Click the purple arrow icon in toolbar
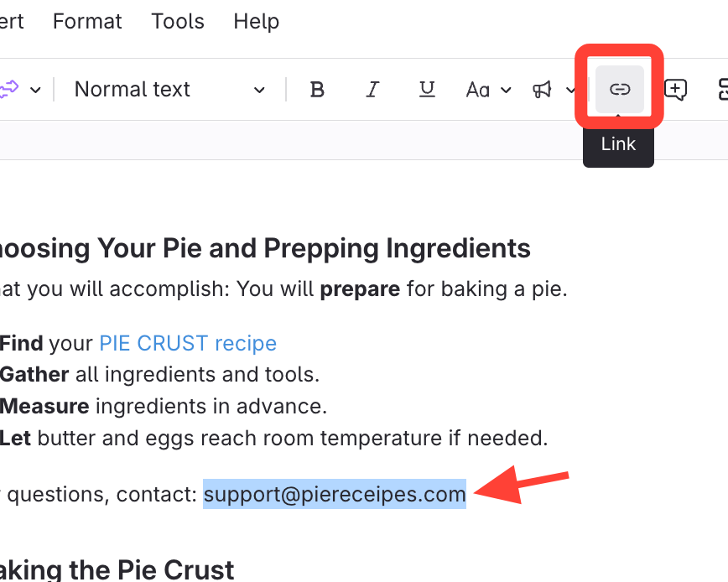The height and width of the screenshot is (582, 728). (8, 89)
